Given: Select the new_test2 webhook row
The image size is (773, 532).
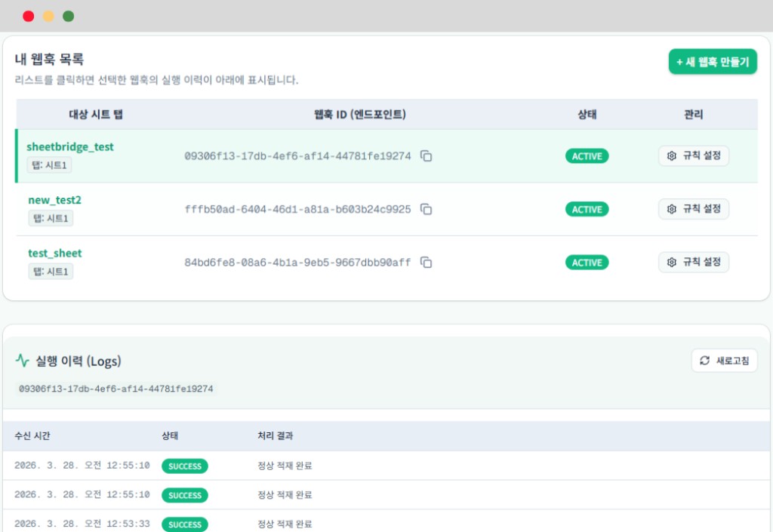Looking at the screenshot, I should pos(386,209).
